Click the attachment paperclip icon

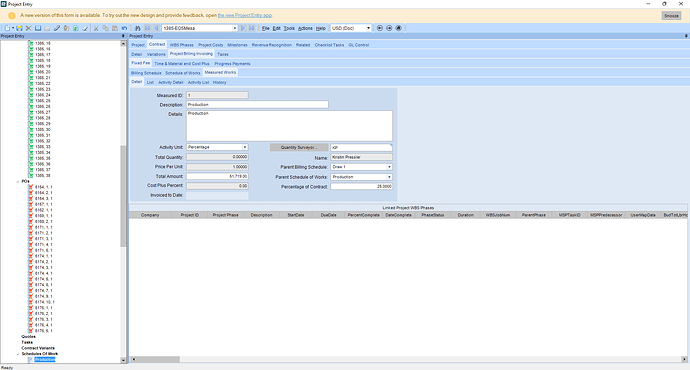pyautogui.click(x=57, y=28)
